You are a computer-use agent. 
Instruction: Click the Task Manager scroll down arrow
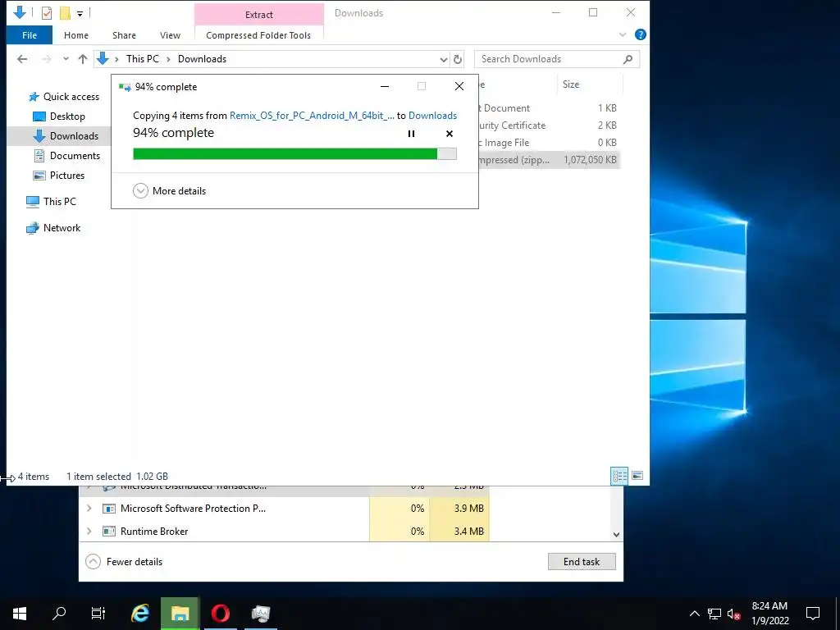616,535
